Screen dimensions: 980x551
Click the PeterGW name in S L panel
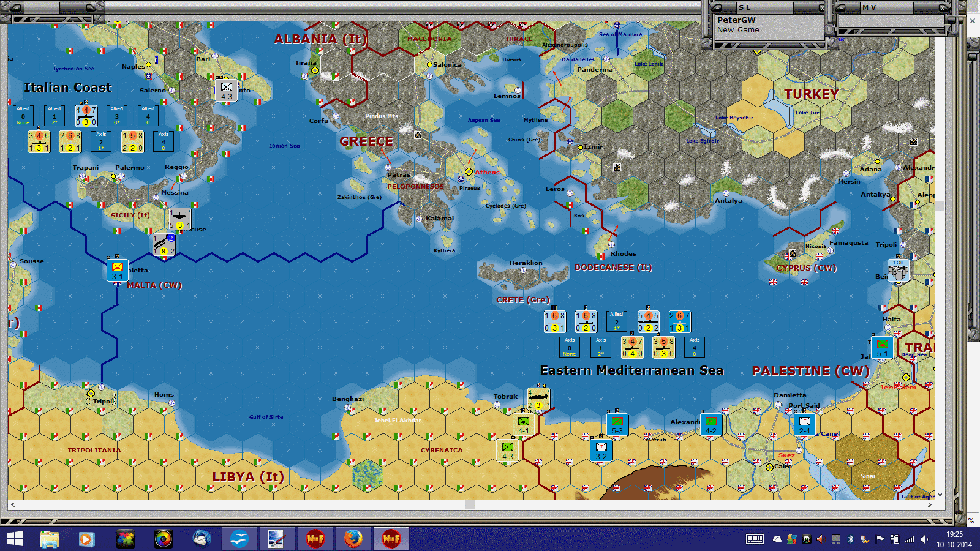point(736,20)
